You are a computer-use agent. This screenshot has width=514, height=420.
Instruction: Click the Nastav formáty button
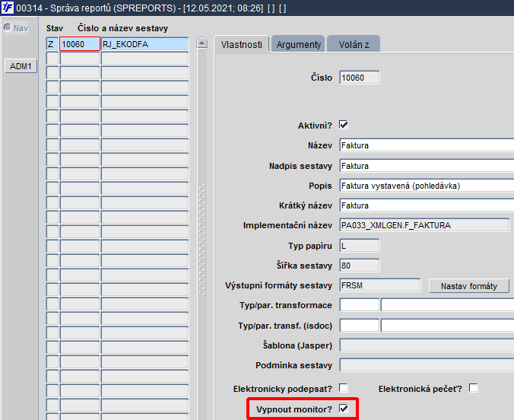pos(469,286)
